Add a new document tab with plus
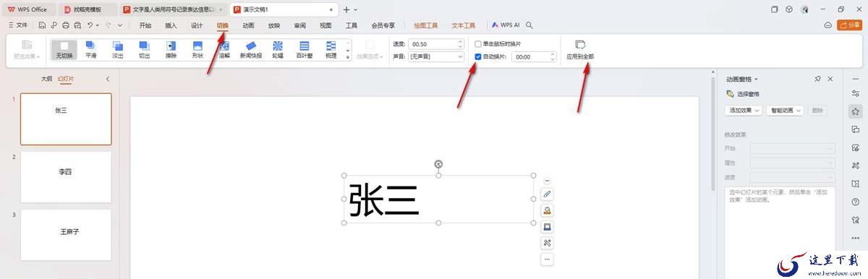868x279 pixels. coord(346,9)
